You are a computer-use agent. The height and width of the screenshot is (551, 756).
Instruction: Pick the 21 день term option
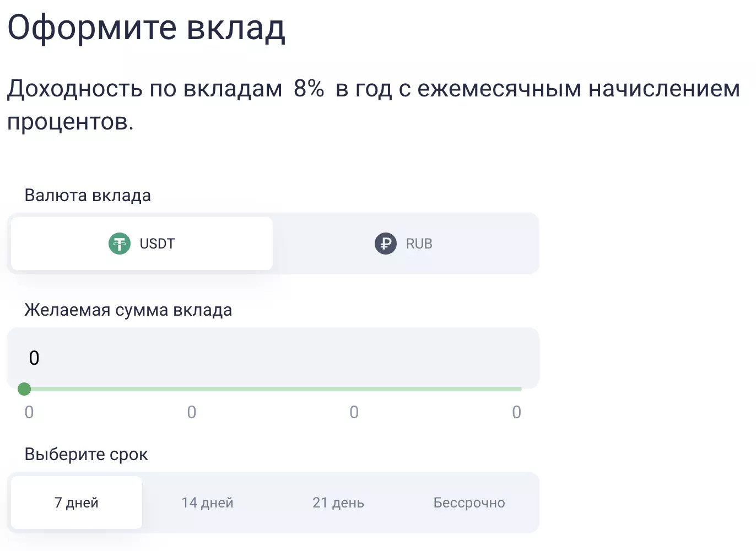338,503
